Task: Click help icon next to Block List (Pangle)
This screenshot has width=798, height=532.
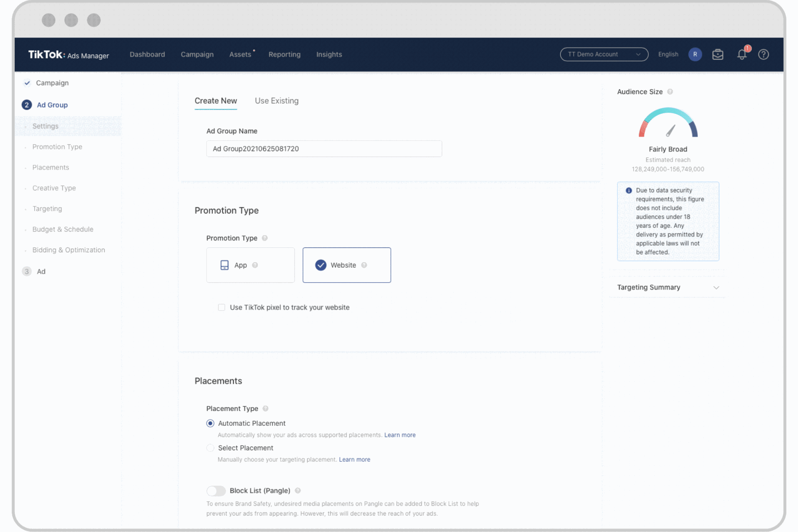Action: [x=298, y=490]
